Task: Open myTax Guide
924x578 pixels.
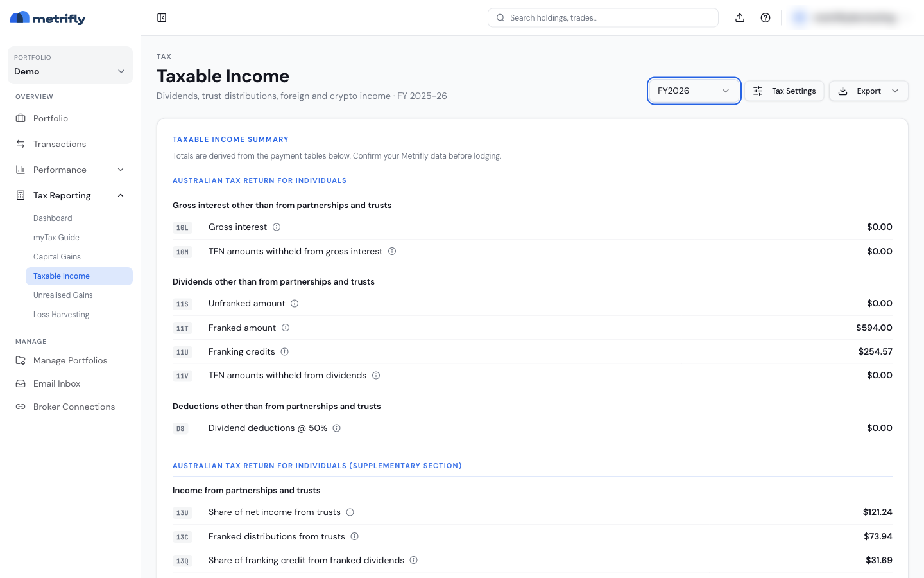Action: tap(79, 238)
